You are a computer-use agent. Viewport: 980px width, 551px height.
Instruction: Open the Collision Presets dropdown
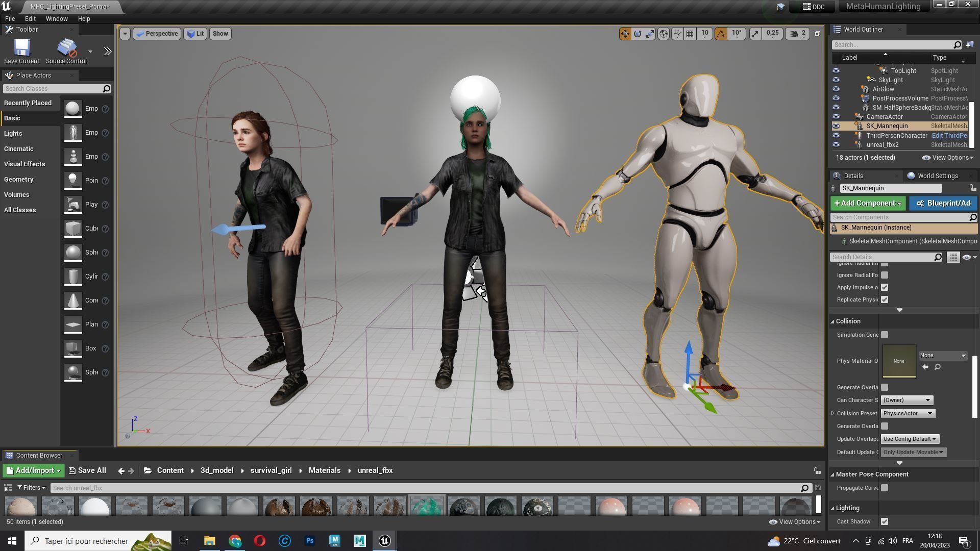(x=908, y=413)
